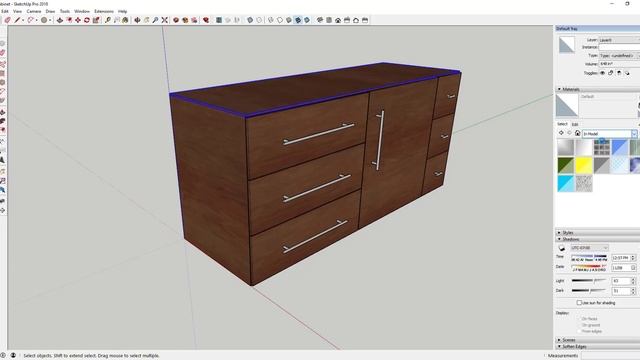This screenshot has height=360, width=640.
Task: Select the Scale tool
Action: click(96, 20)
